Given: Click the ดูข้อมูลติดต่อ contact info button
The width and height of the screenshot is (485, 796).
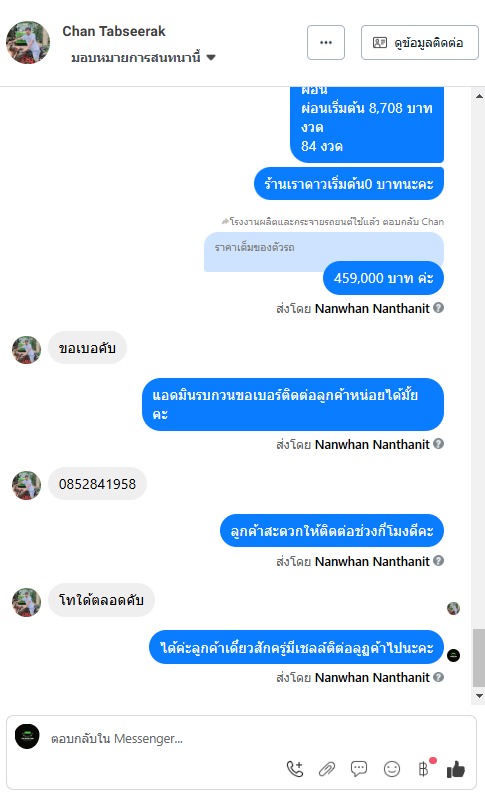Looking at the screenshot, I should [x=419, y=43].
